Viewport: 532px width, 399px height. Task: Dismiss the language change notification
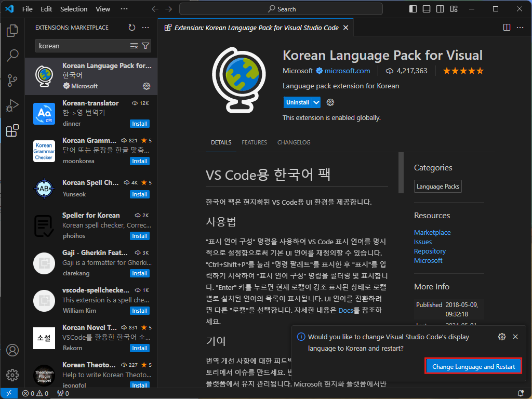515,337
